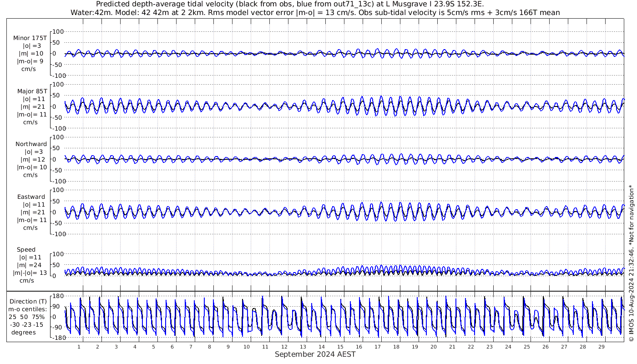Click '|m| =21' under the Eastward label

[31, 212]
